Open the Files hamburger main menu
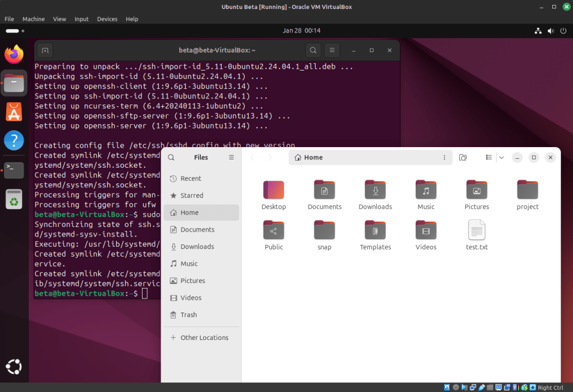The width and height of the screenshot is (573, 392). tap(231, 158)
